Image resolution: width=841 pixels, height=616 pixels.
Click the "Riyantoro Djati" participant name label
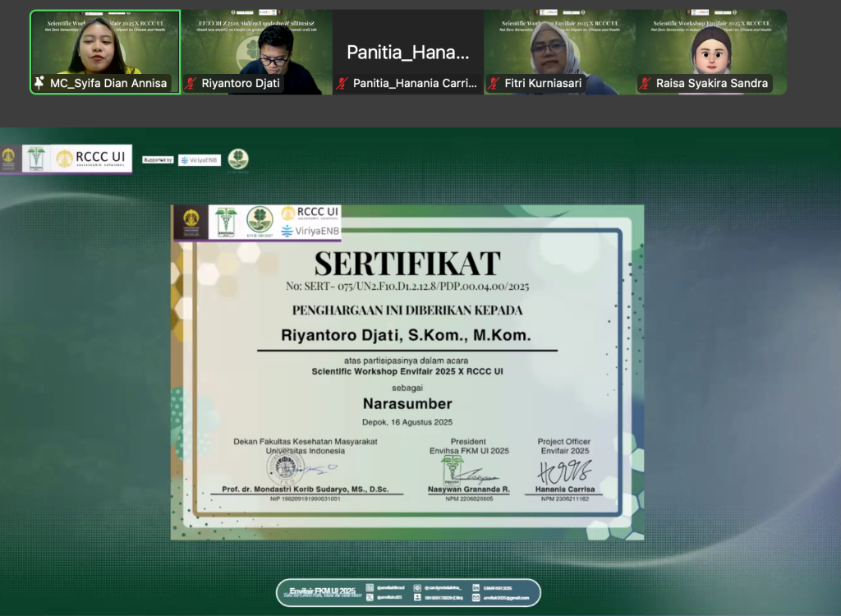click(x=241, y=83)
